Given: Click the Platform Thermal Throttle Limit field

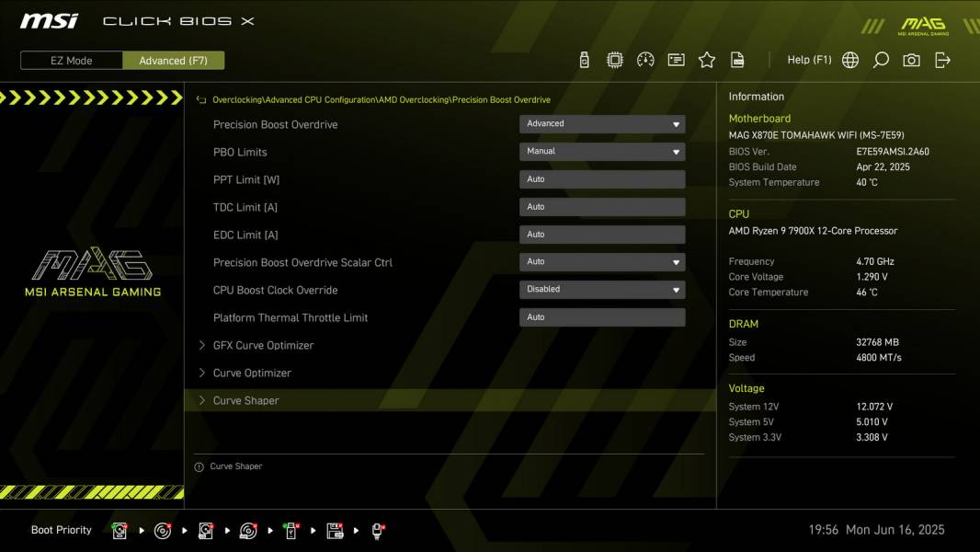Looking at the screenshot, I should (x=602, y=317).
